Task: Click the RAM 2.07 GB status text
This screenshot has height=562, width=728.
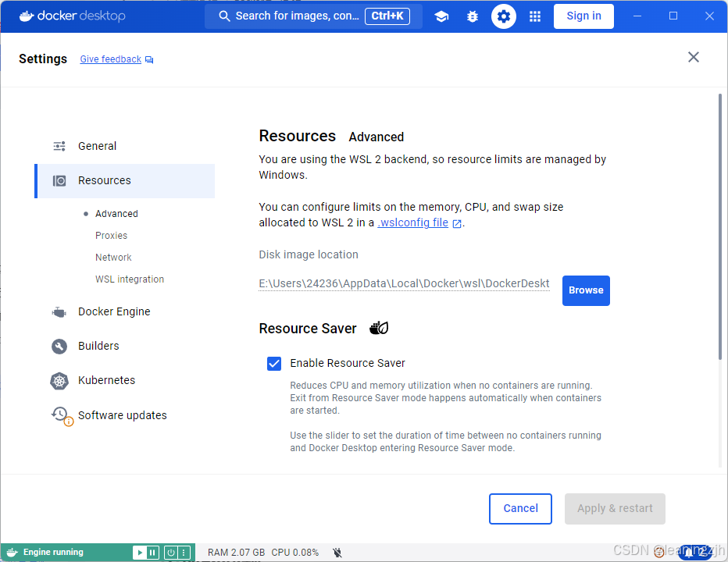Action: point(236,553)
